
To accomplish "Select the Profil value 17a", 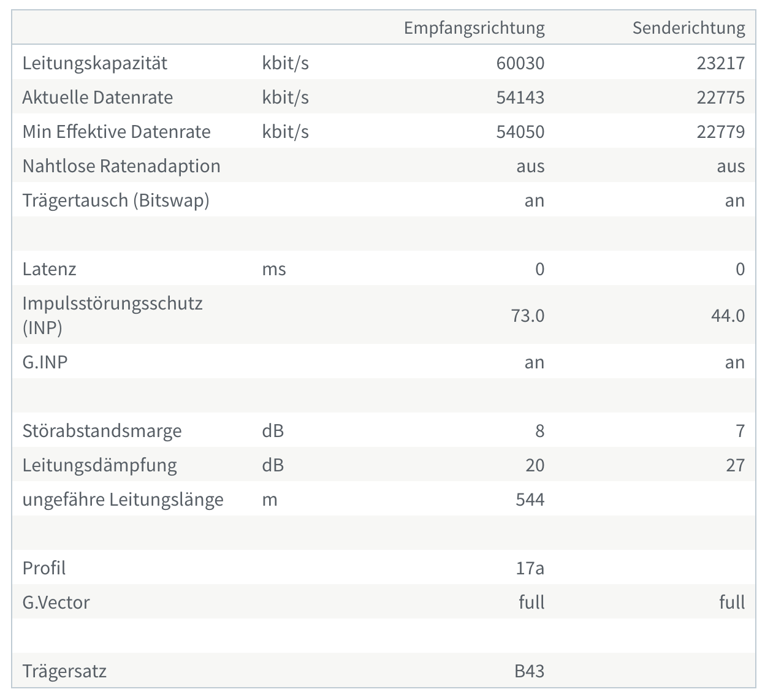I will tap(530, 568).
